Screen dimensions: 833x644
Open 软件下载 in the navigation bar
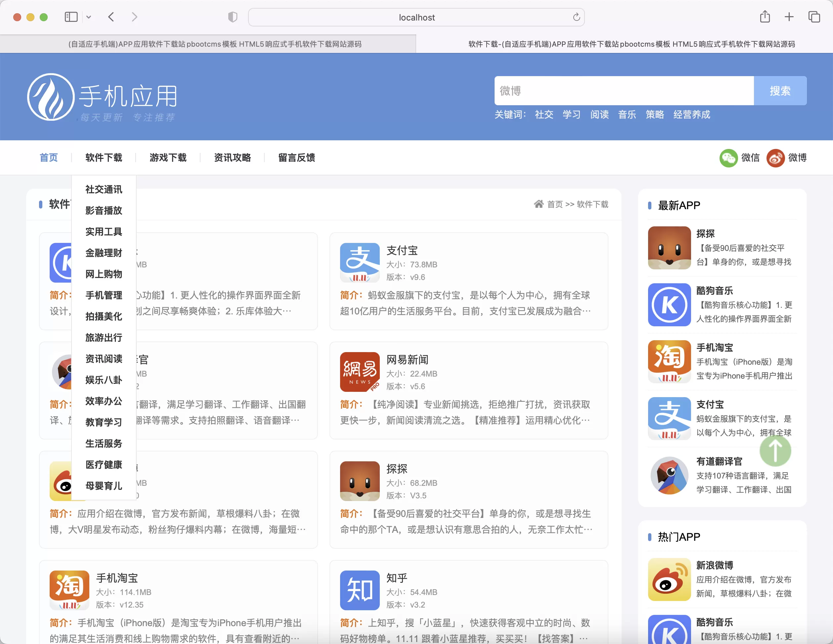pyautogui.click(x=104, y=158)
